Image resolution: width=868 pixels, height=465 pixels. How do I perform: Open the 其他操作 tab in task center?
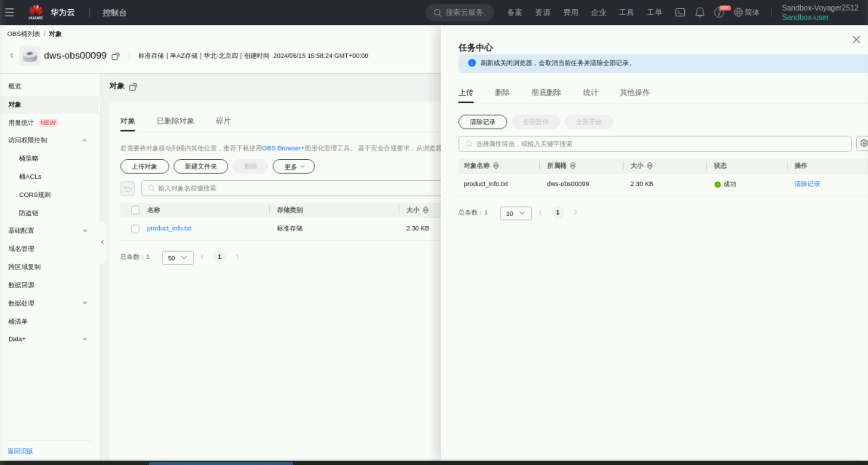tap(635, 93)
